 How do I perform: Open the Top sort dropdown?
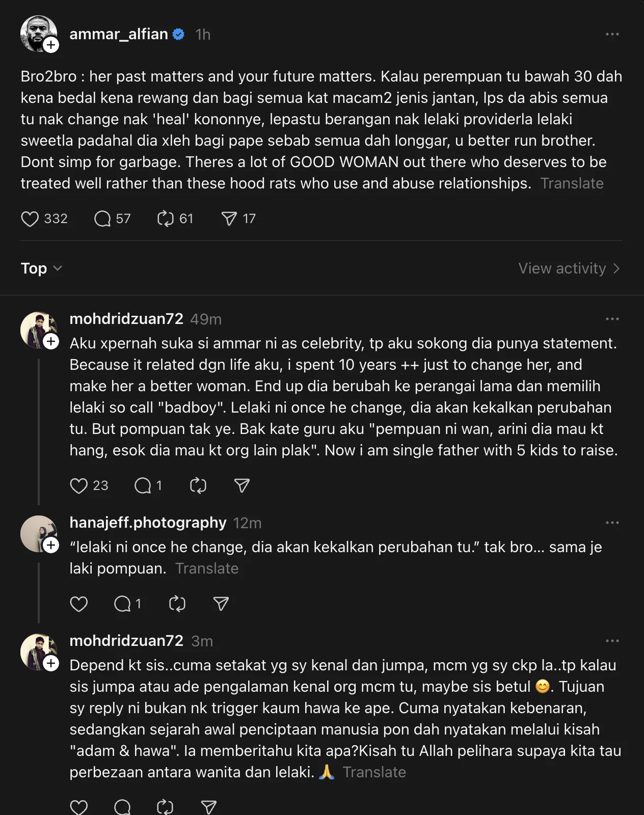tap(41, 268)
